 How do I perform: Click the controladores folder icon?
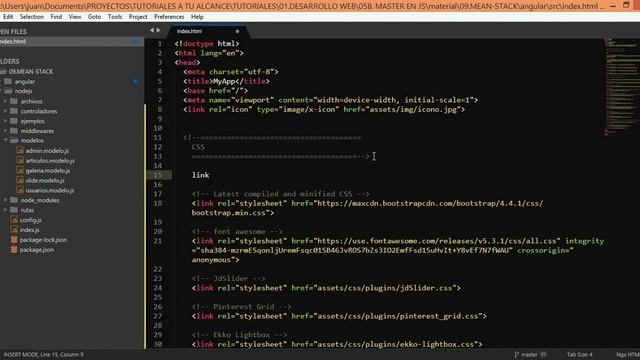coord(14,111)
